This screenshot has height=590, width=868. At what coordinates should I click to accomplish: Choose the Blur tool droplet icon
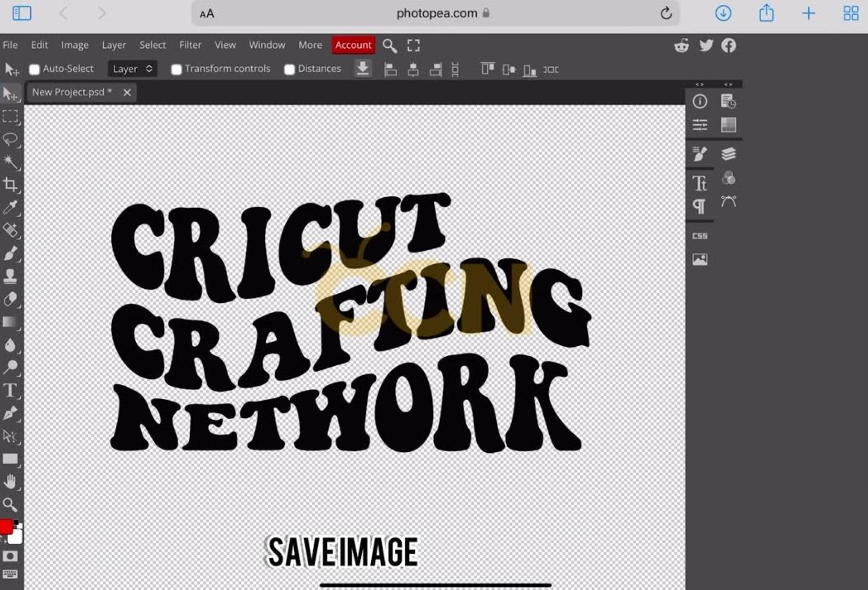(x=10, y=345)
